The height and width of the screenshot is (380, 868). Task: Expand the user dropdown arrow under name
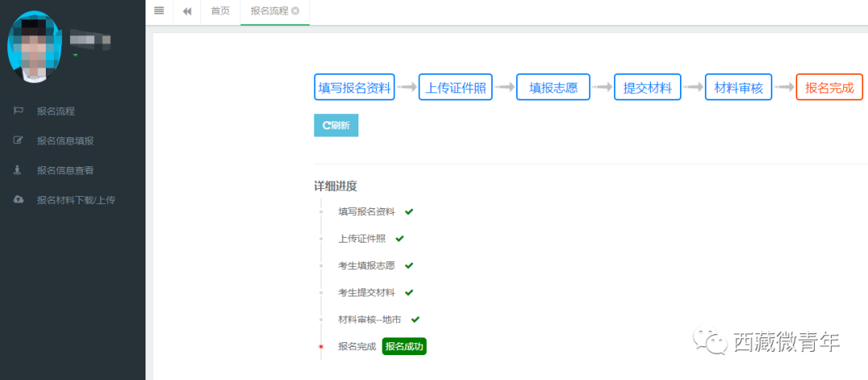point(76,55)
